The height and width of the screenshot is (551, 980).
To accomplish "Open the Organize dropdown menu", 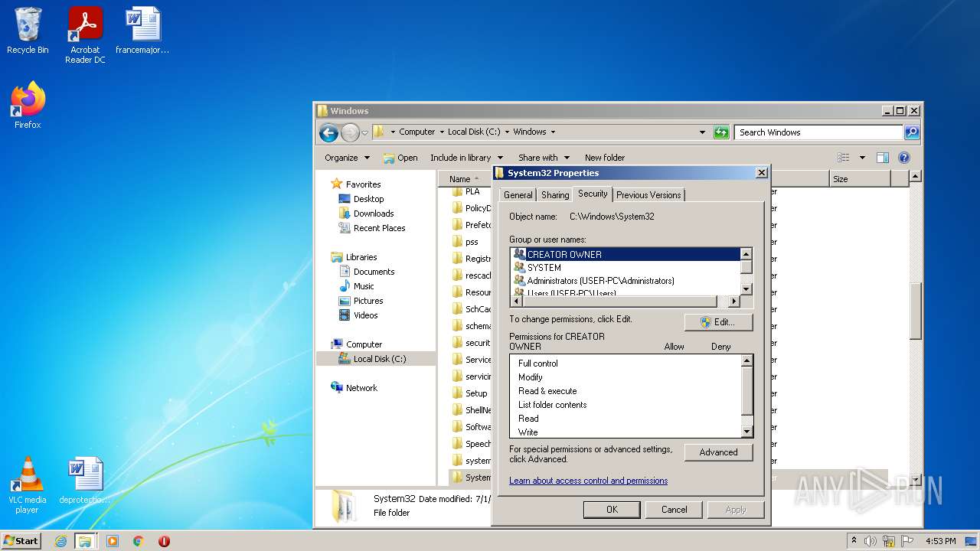I will [347, 158].
